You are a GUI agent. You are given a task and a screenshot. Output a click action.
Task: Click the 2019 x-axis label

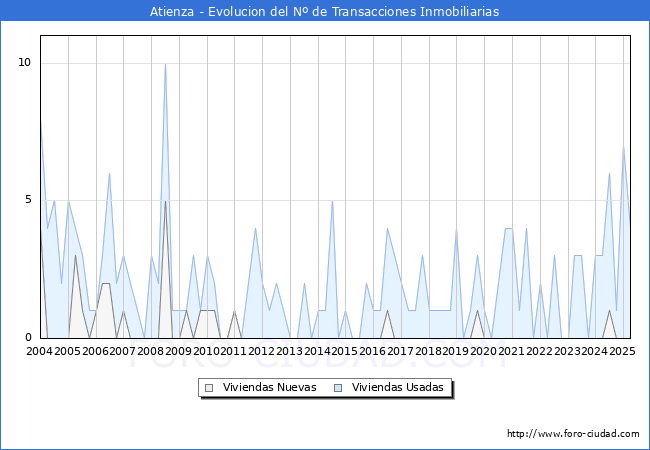(456, 351)
